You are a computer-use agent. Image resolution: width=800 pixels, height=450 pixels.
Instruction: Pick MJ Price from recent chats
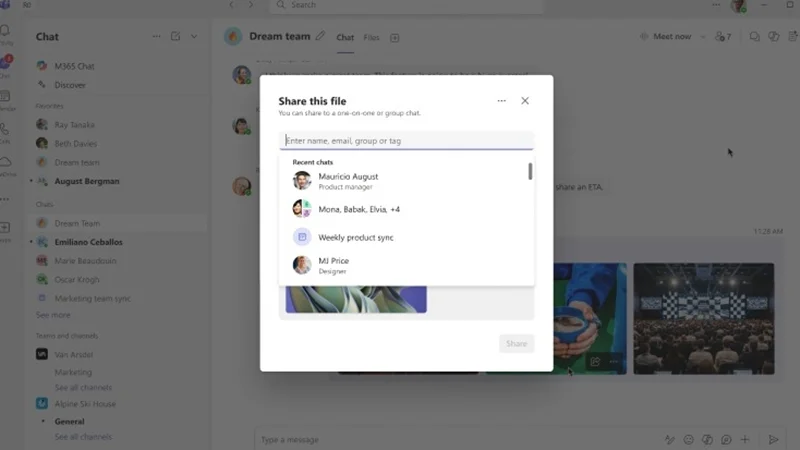pos(406,265)
